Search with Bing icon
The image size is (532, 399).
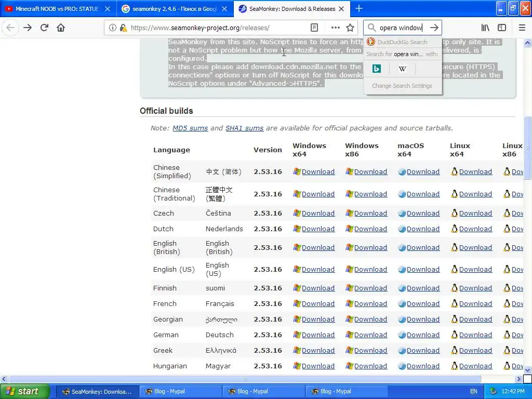coord(376,69)
